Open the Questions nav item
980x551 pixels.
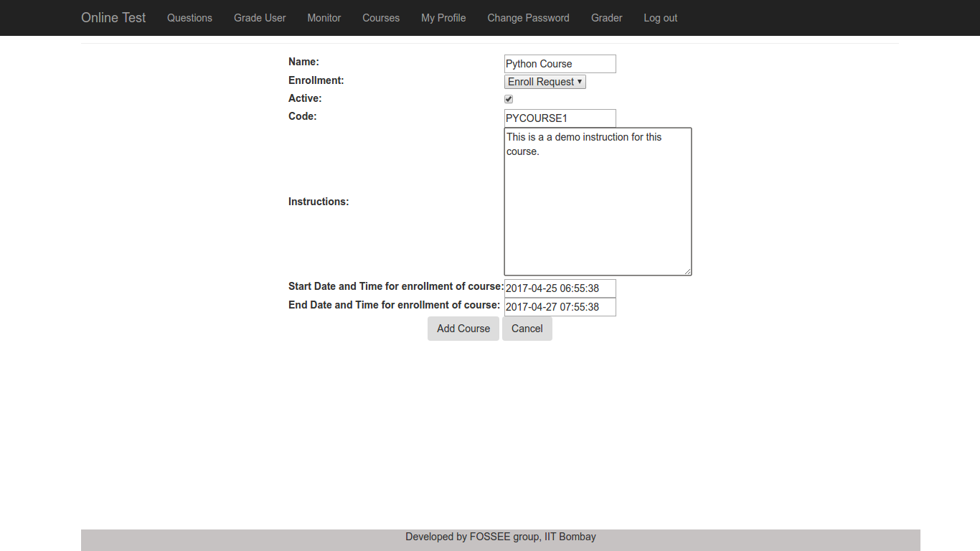pos(189,18)
